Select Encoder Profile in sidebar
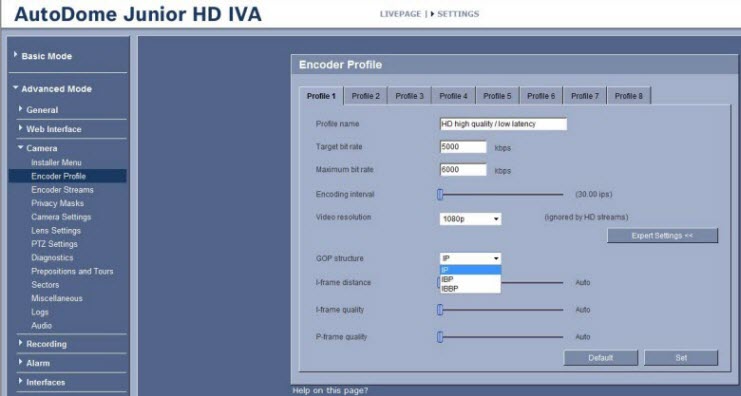 click(68, 176)
